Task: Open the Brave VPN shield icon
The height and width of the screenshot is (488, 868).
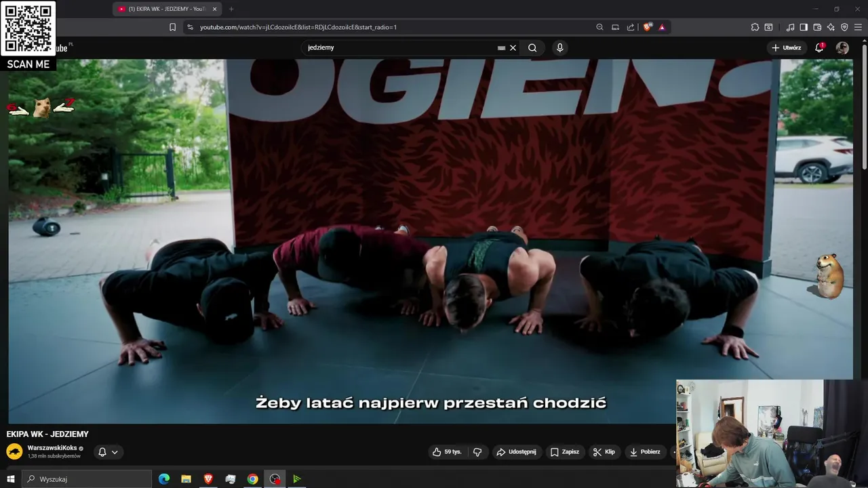Action: tap(844, 27)
